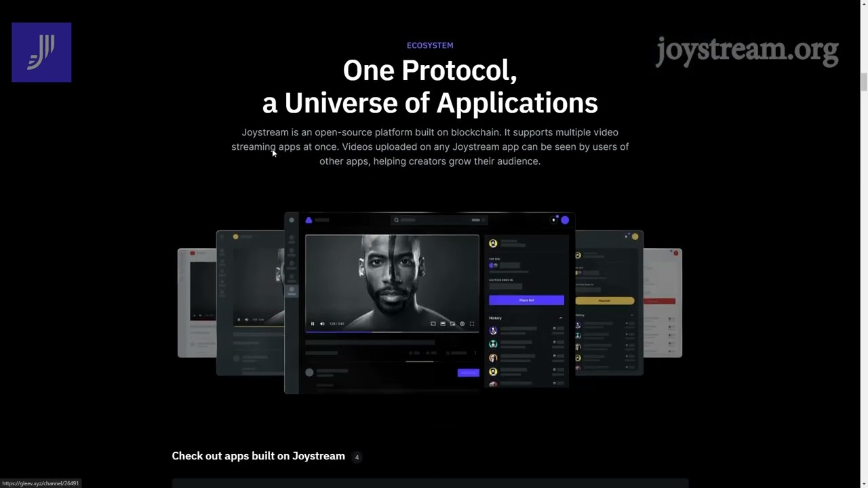Viewport: 868px width, 488px height.
Task: Click the apps count badge showing 4
Action: click(357, 457)
